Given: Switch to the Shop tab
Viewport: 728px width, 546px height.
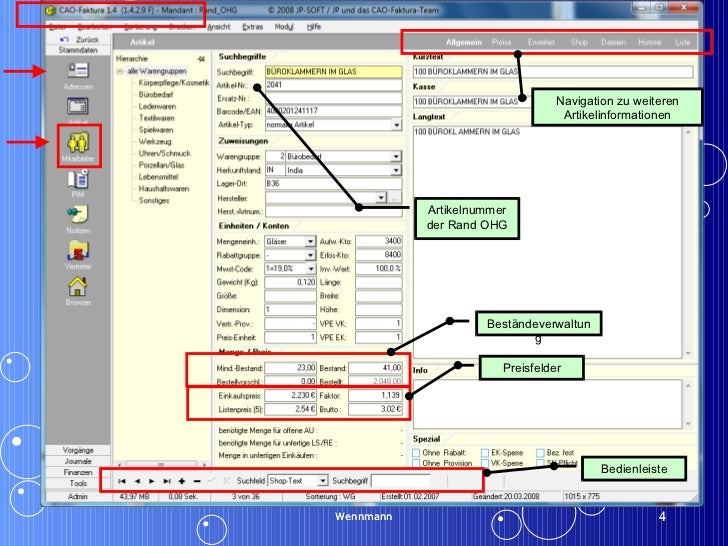Looking at the screenshot, I should point(579,42).
